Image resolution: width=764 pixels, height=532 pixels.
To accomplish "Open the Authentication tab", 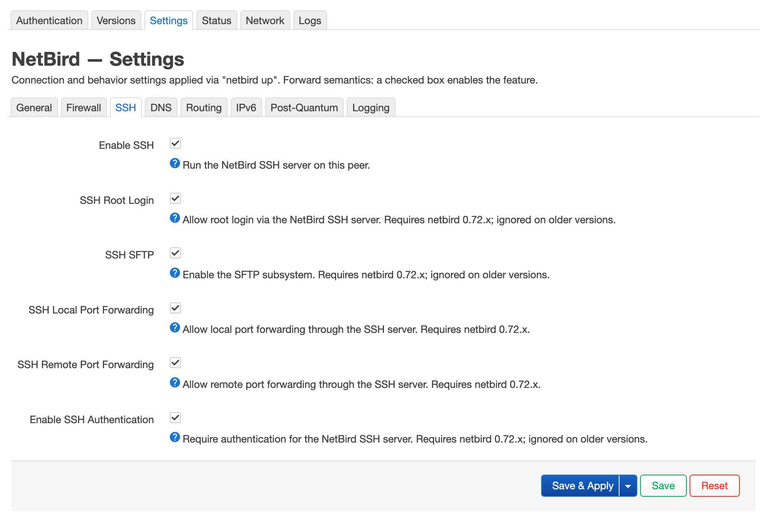I will 49,21.
